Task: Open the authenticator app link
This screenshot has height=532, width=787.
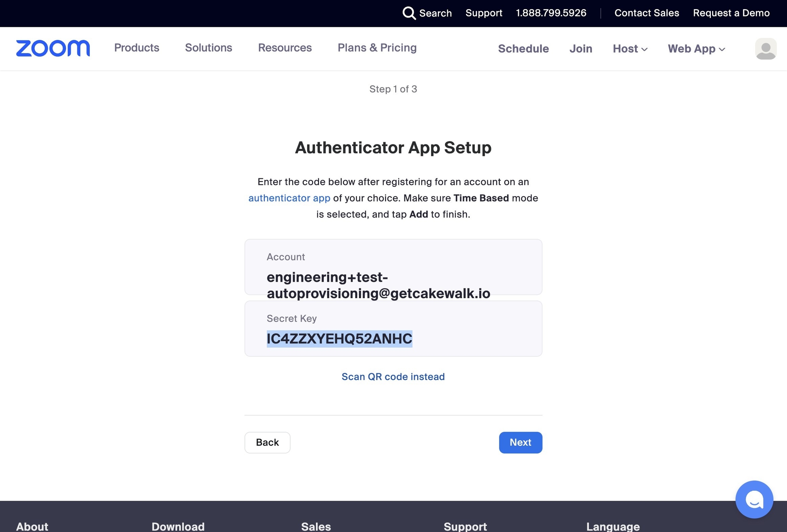Action: point(289,198)
